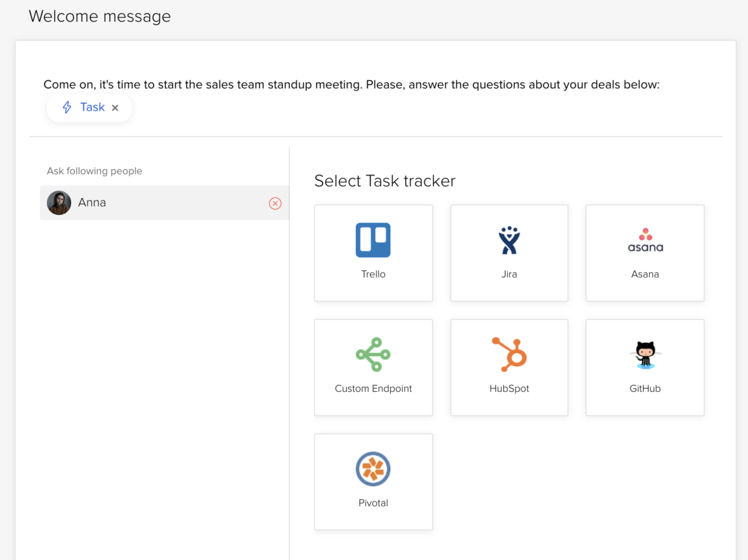Screen dimensions: 748x560
Task: Click the Pivotal text label
Action: (373, 503)
